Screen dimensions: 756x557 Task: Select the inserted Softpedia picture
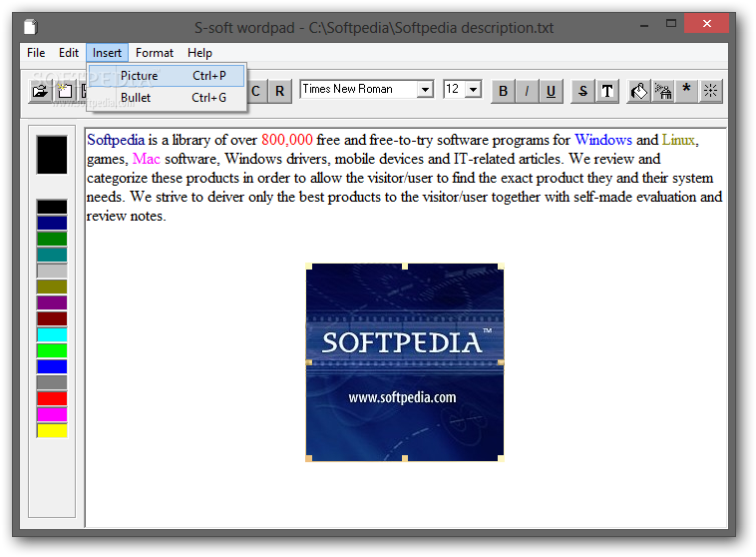[405, 362]
